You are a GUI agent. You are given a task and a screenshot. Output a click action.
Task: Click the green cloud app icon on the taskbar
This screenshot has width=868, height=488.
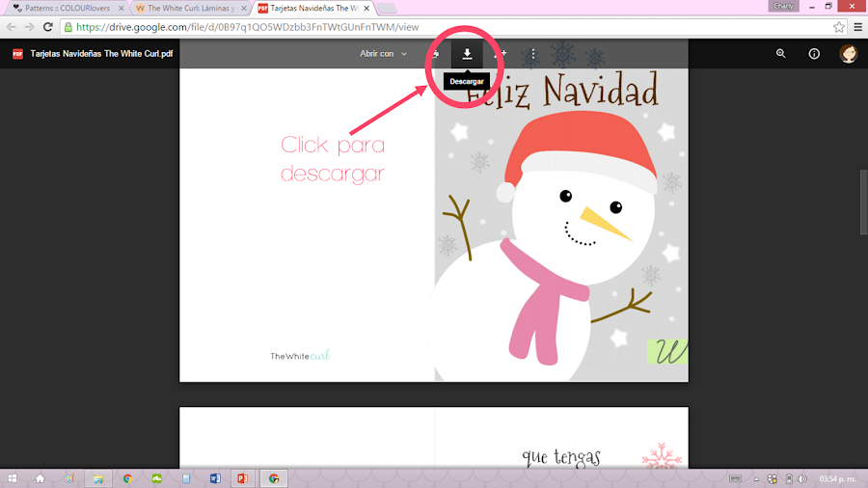click(156, 478)
